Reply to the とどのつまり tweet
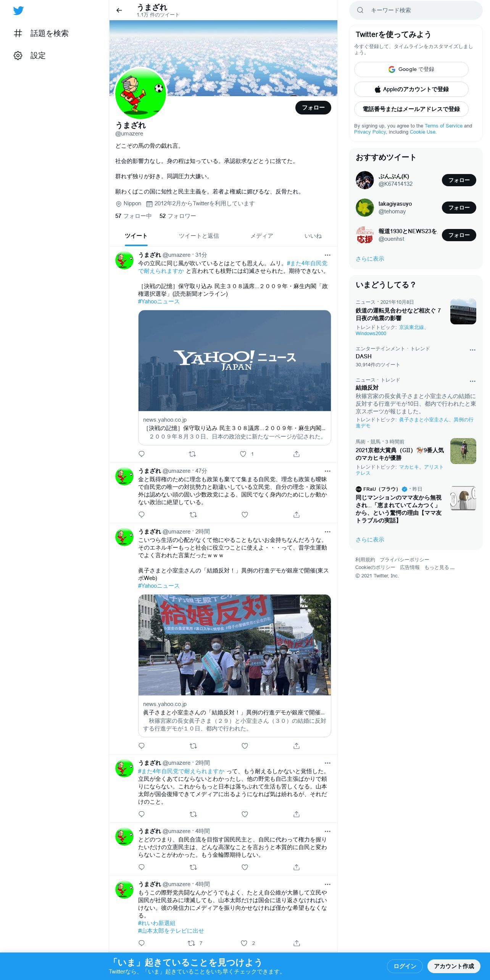The height and width of the screenshot is (980, 490). pos(142,867)
